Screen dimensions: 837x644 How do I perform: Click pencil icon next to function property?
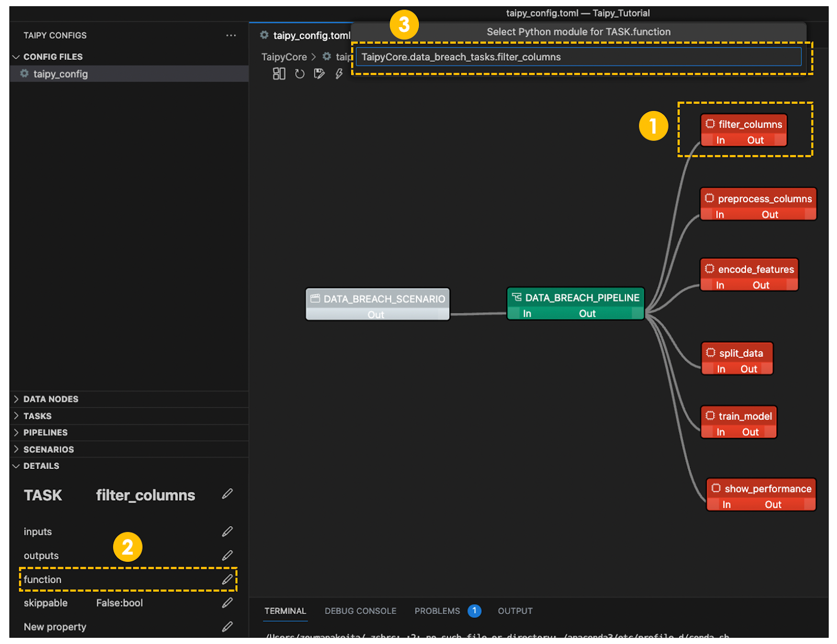click(227, 579)
